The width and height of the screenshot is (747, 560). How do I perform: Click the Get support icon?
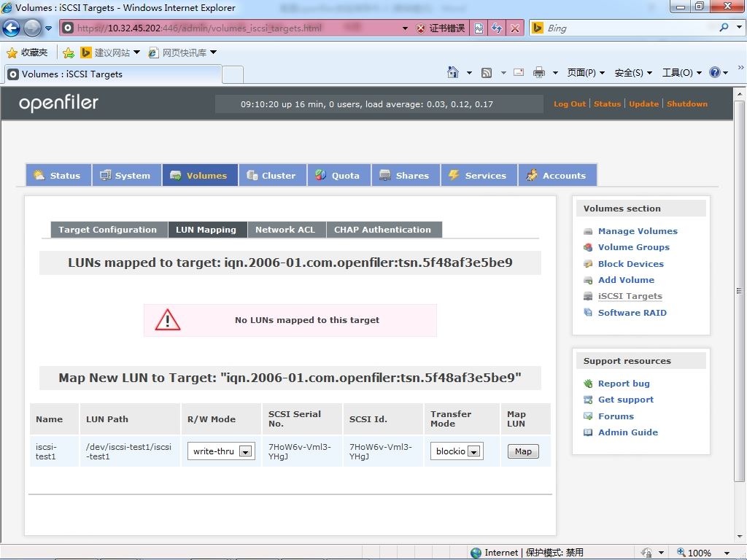589,400
